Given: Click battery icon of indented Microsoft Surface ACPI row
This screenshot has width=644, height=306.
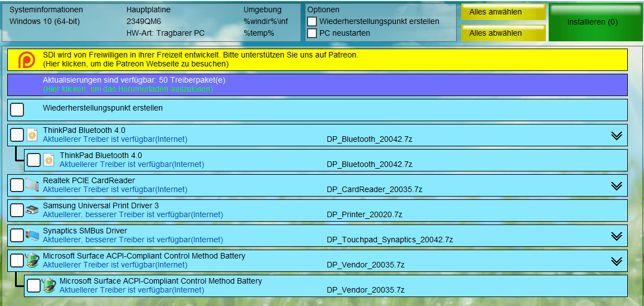Looking at the screenshot, I should (49, 285).
